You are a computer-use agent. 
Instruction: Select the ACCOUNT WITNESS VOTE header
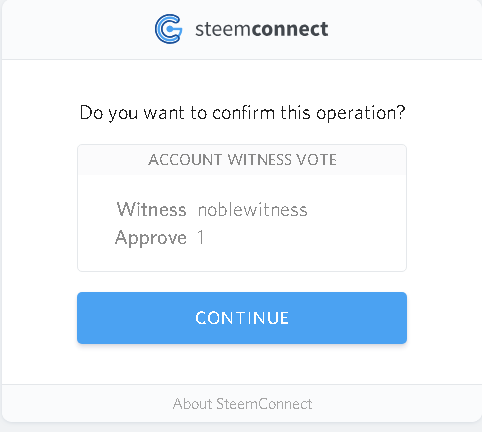242,160
